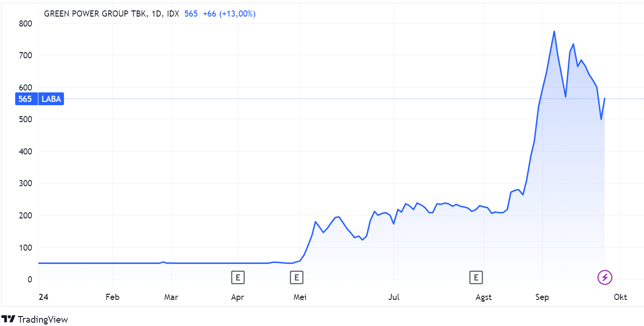Click the earnings 'E' marker near Mei

click(x=296, y=277)
